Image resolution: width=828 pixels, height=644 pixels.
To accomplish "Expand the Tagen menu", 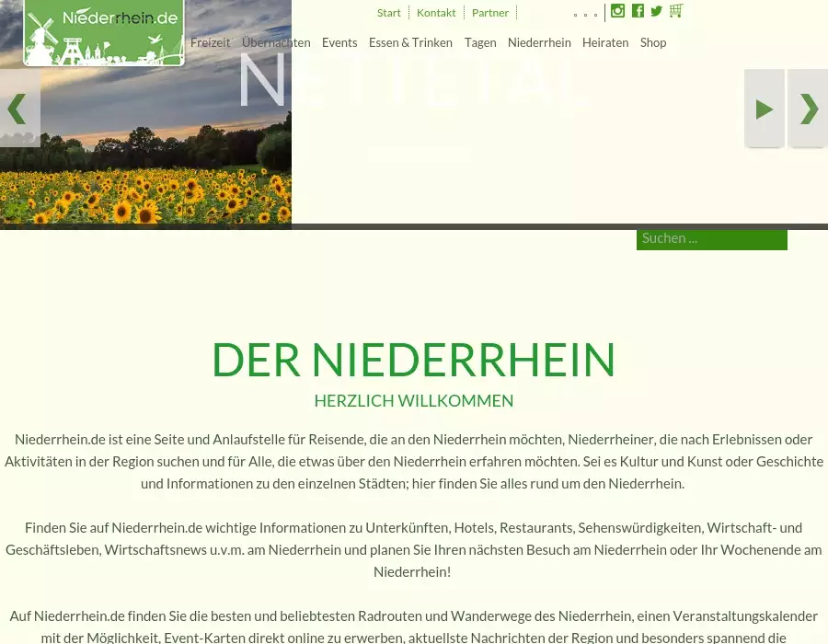I will pos(480,42).
